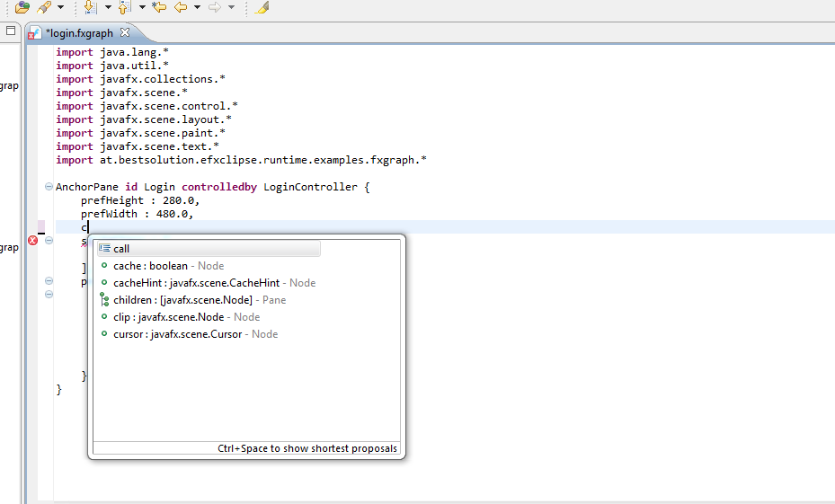The height and width of the screenshot is (504, 835).
Task: Click the yellow highlighter marker icon
Action: tap(262, 7)
